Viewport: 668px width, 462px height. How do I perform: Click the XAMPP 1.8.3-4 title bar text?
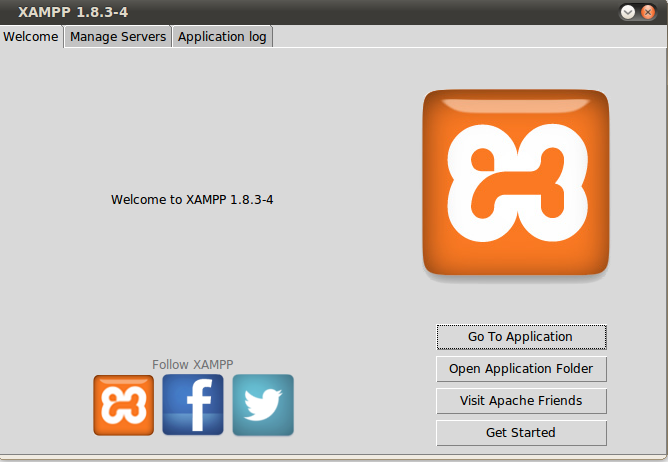[73, 12]
